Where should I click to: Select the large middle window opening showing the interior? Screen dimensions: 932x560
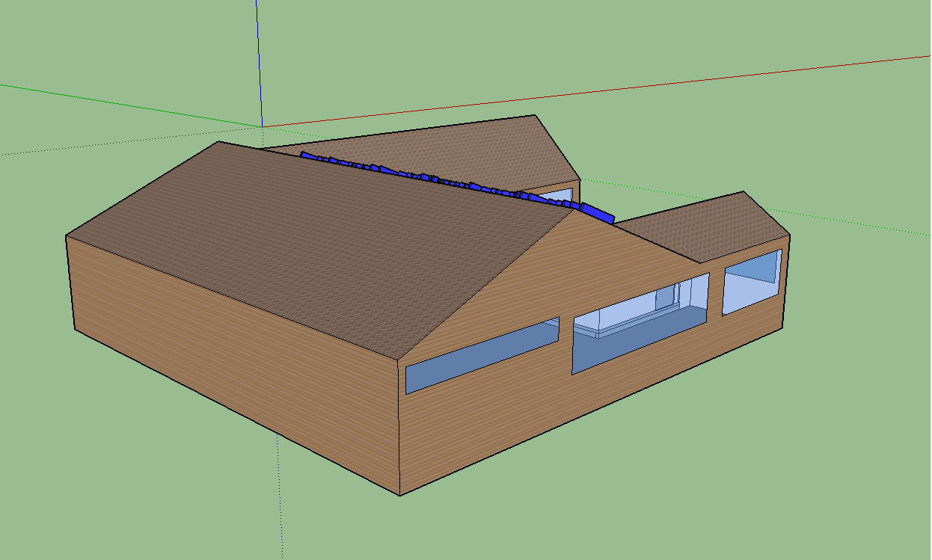point(640,323)
